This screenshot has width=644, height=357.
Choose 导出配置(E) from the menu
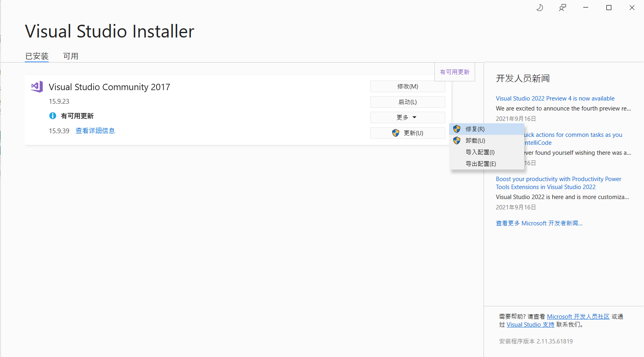[x=487, y=164]
